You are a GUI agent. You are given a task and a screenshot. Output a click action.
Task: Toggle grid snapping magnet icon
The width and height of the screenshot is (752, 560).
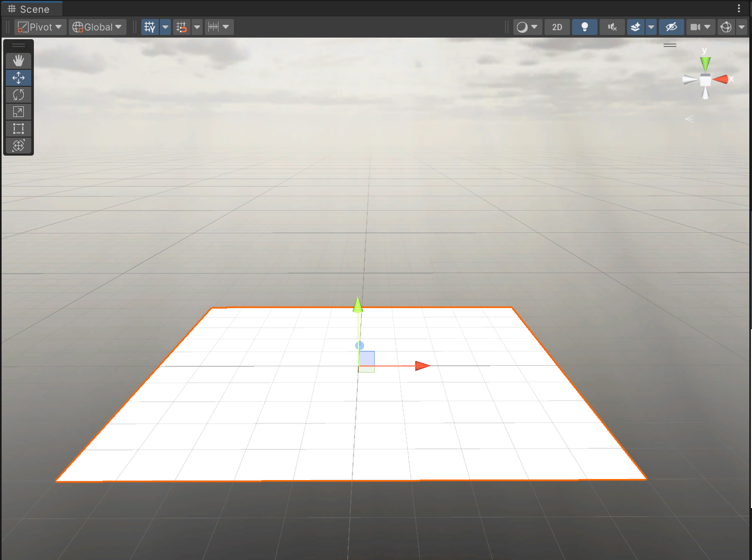coord(182,27)
